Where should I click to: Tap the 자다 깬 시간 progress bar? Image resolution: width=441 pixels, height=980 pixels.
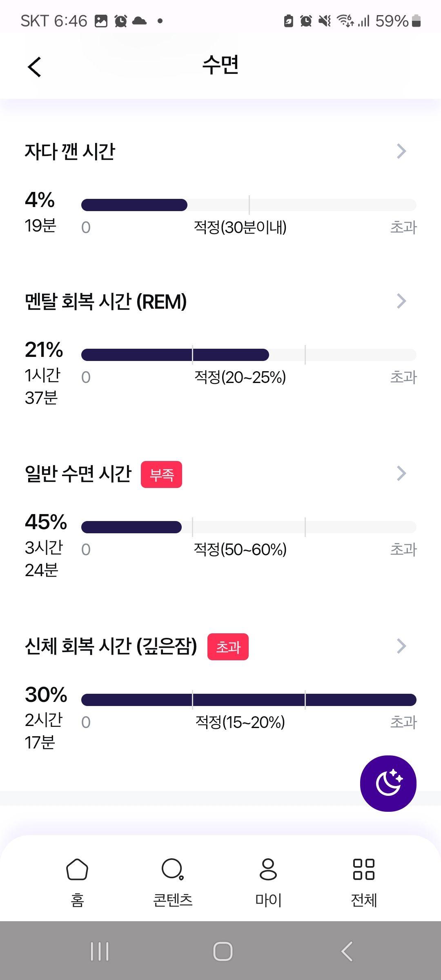[x=249, y=205]
